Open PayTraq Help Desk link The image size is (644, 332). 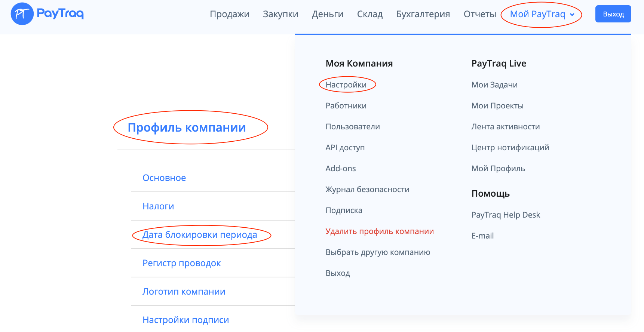pos(506,215)
